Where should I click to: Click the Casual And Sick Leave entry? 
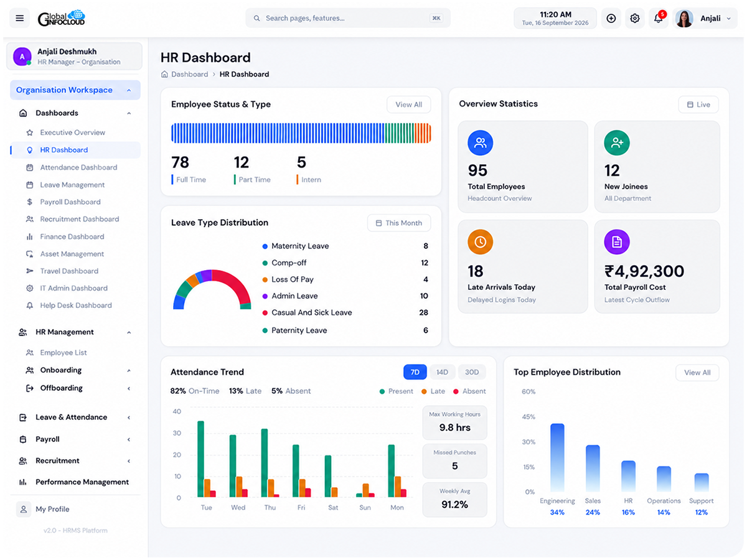(x=345, y=312)
